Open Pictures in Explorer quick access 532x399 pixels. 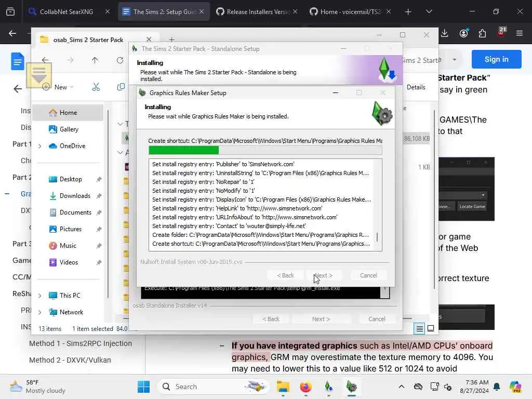(71, 229)
